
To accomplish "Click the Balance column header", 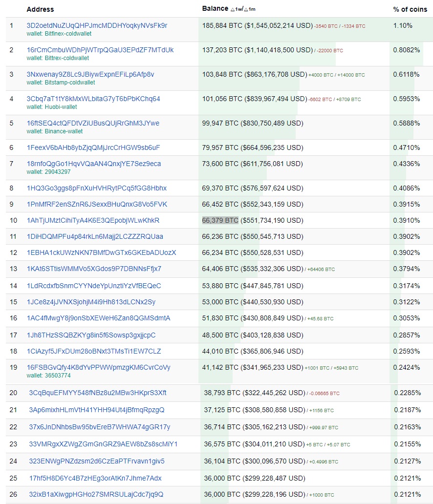I will (x=215, y=9).
